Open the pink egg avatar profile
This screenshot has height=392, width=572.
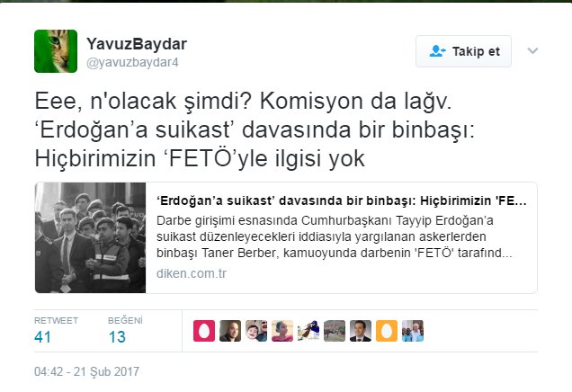coord(204,331)
